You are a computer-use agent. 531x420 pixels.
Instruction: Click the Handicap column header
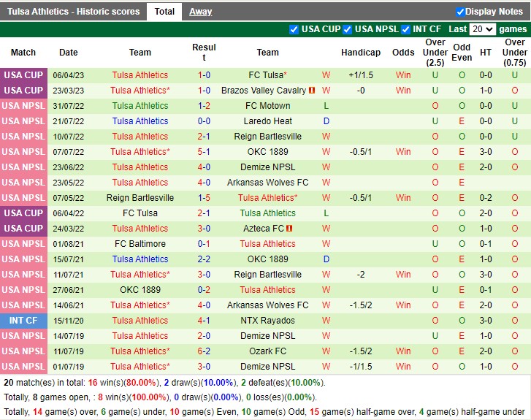(x=361, y=53)
